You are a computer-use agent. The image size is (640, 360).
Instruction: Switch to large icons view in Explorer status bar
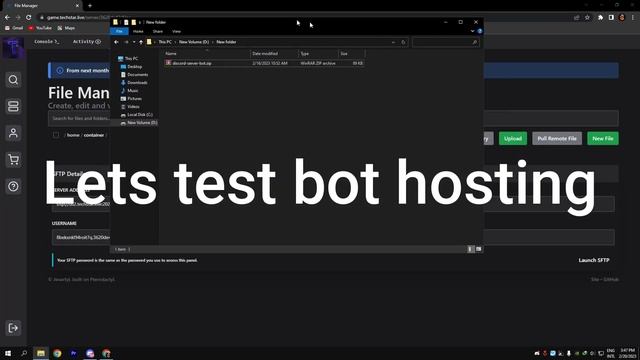pyautogui.click(x=478, y=249)
